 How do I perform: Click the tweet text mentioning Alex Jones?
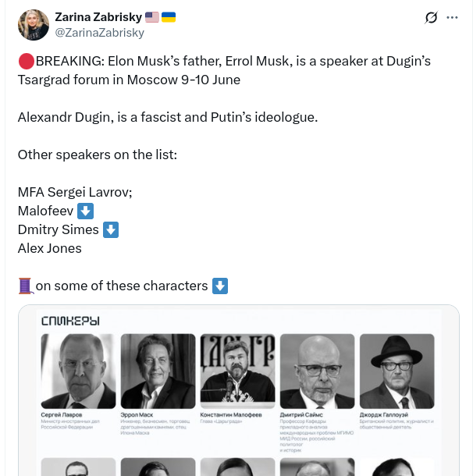pyautogui.click(x=50, y=249)
